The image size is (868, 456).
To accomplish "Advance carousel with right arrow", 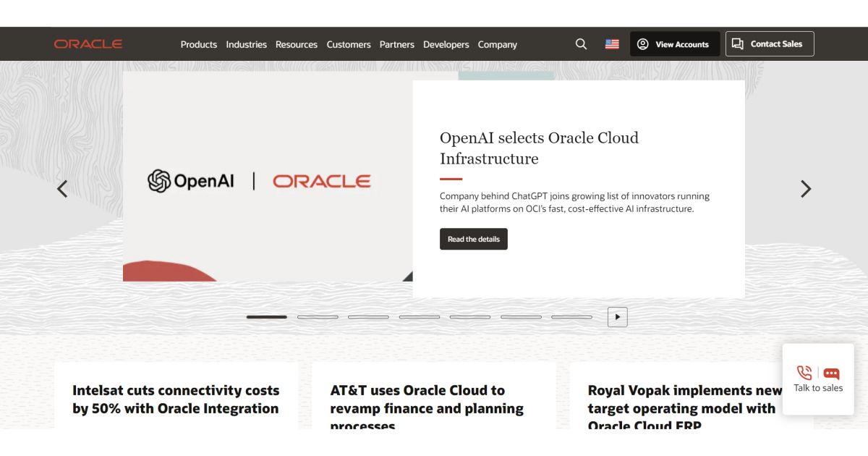I will pos(806,189).
